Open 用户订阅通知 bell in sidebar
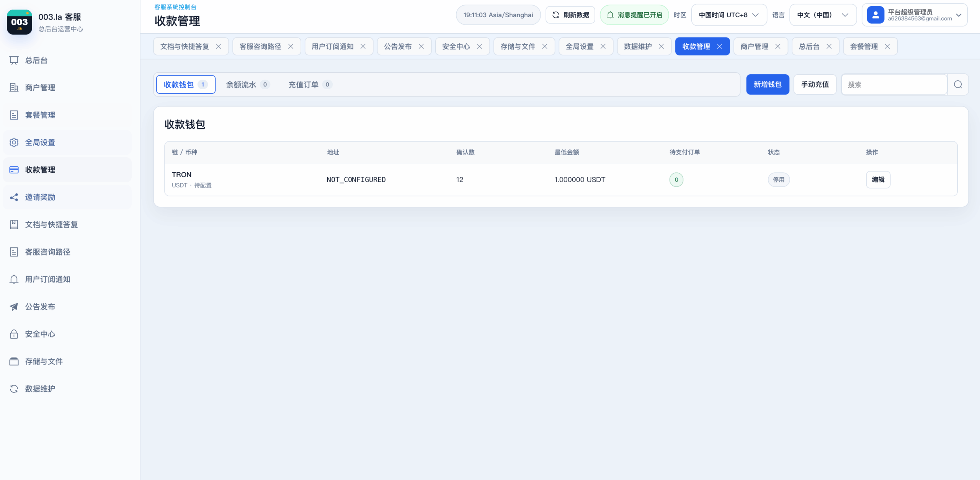Screen dimensions: 980x480 pos(14,279)
